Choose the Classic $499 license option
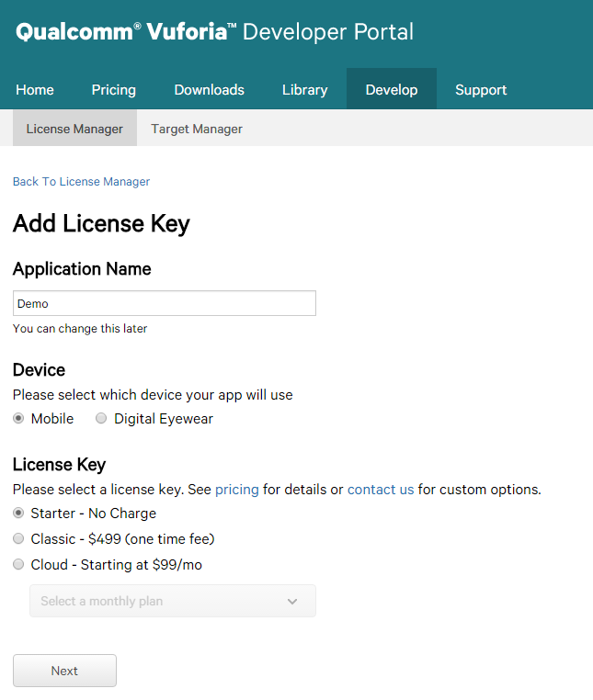593x700 pixels. click(18, 539)
